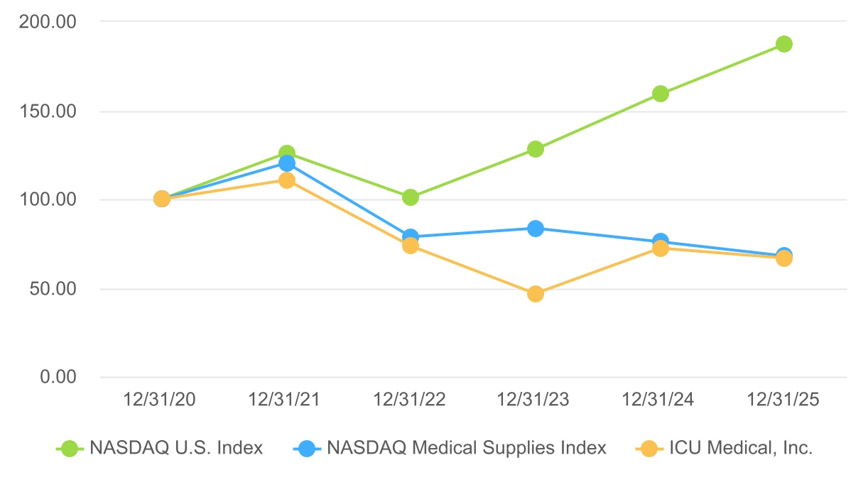The width and height of the screenshot is (868, 487).
Task: Click orange starting point at 12/31/20
Action: coord(162,199)
